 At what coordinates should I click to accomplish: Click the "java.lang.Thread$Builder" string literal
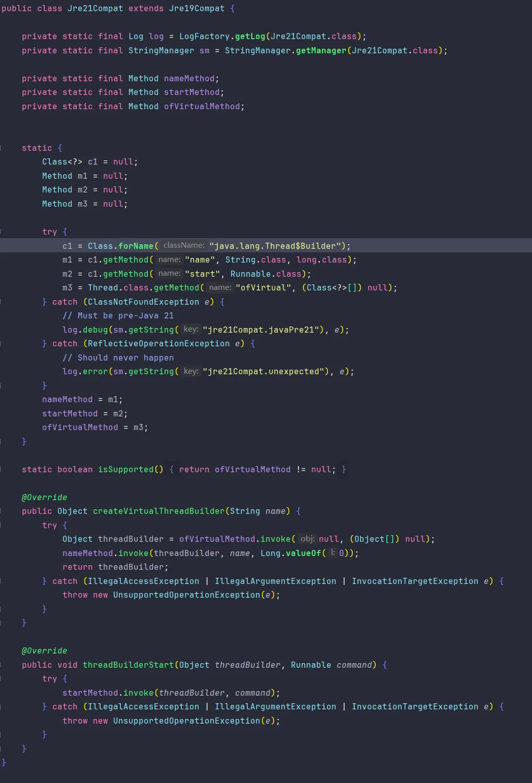(x=275, y=246)
